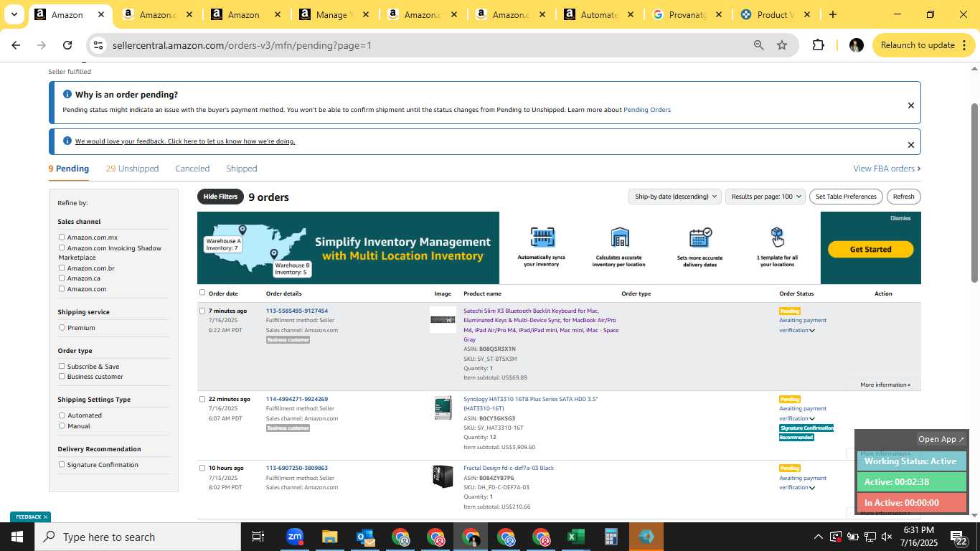Close the FEEDBACK tab with its X
Screen dimensions: 980x551
(45, 517)
